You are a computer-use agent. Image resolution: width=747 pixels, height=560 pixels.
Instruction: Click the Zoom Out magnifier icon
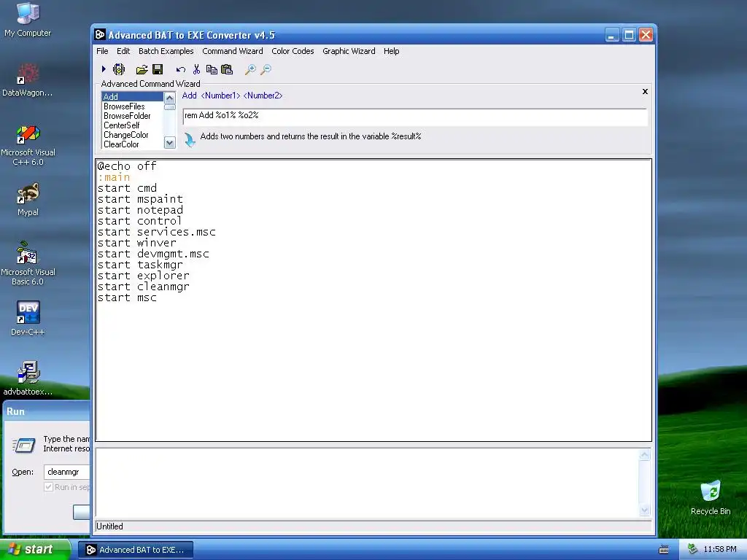coord(266,70)
